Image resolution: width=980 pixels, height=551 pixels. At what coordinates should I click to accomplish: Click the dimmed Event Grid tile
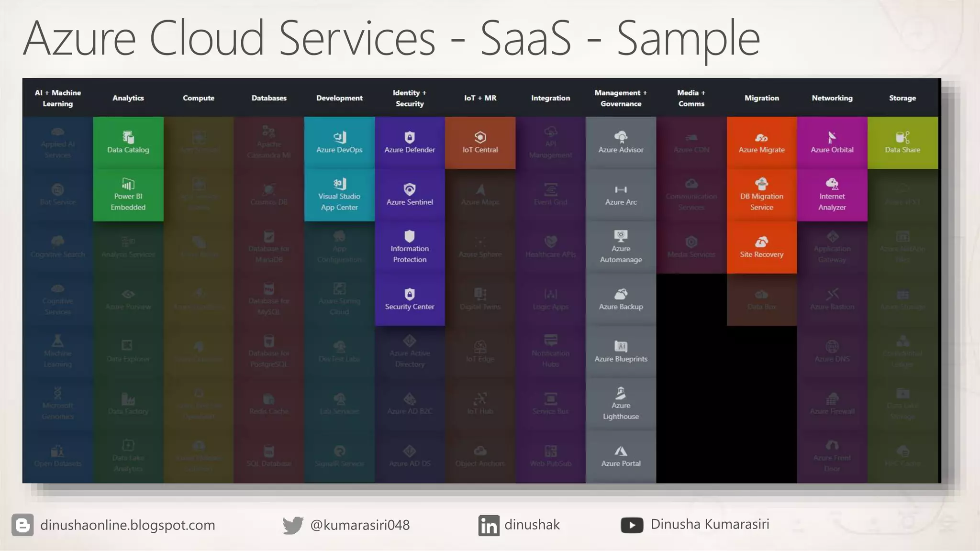550,195
